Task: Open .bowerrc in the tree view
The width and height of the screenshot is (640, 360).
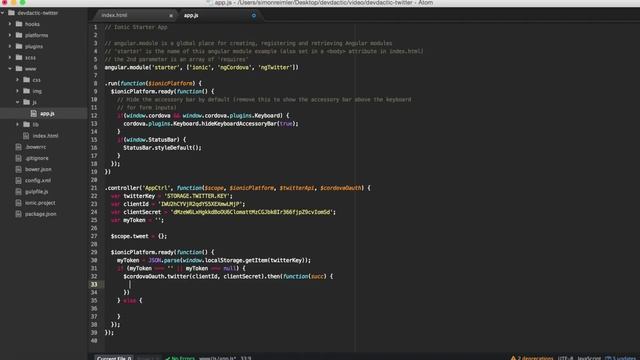Action: [36, 147]
